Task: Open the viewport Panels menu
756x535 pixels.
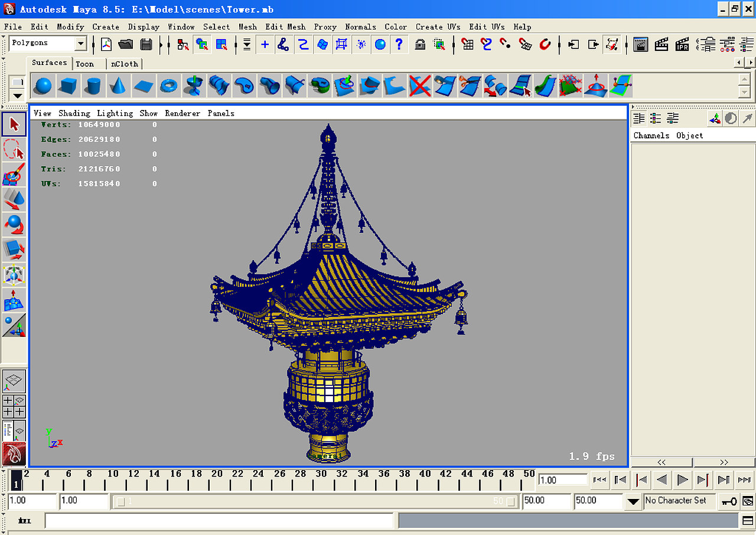Action: 221,113
